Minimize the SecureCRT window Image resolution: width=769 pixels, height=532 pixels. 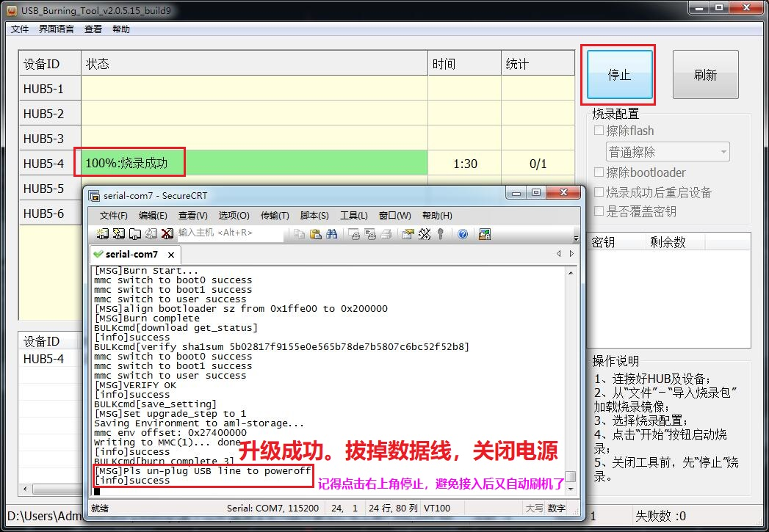[x=516, y=192]
